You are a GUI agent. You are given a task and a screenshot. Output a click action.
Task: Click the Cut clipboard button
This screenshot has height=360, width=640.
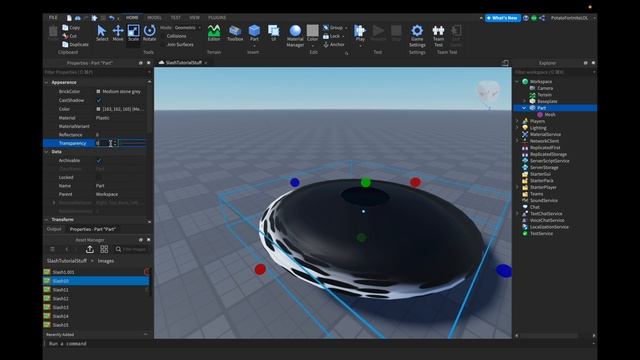(69, 36)
